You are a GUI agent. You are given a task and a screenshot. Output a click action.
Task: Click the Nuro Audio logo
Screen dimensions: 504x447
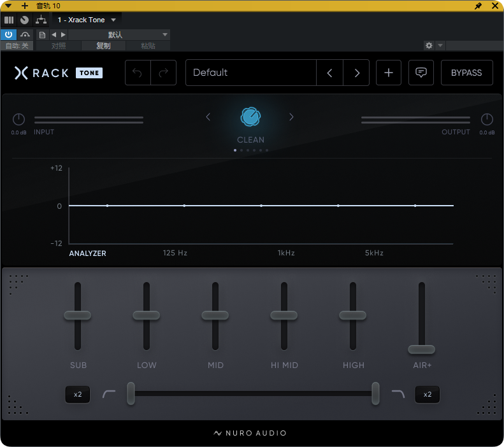(250, 433)
